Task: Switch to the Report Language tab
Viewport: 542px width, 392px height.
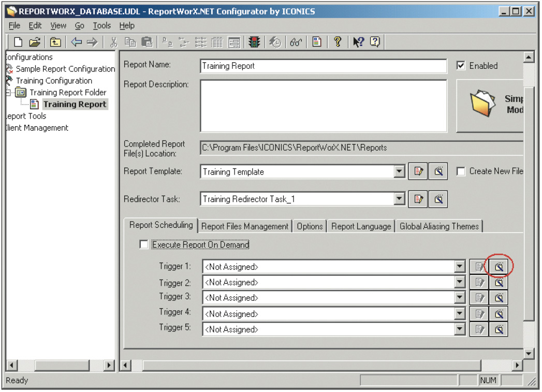Action: [x=361, y=226]
